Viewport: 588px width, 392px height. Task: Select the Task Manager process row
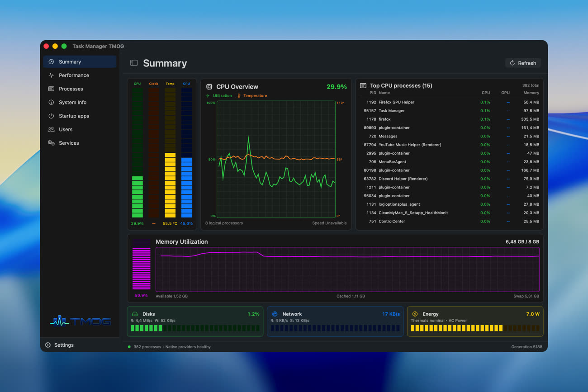[x=450, y=111]
